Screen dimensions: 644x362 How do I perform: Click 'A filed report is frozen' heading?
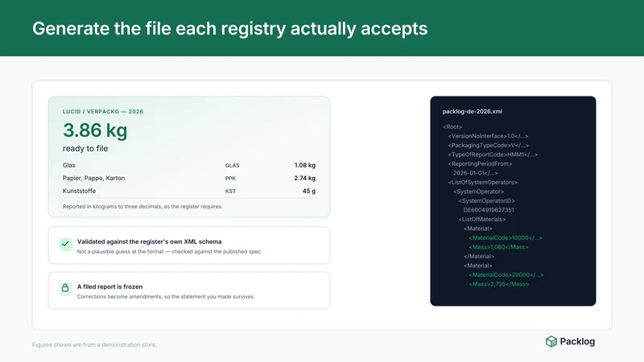(109, 286)
